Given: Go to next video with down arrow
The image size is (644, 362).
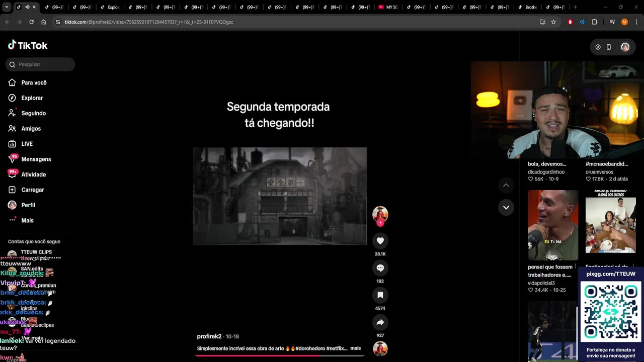Looking at the screenshot, I should pyautogui.click(x=506, y=207).
